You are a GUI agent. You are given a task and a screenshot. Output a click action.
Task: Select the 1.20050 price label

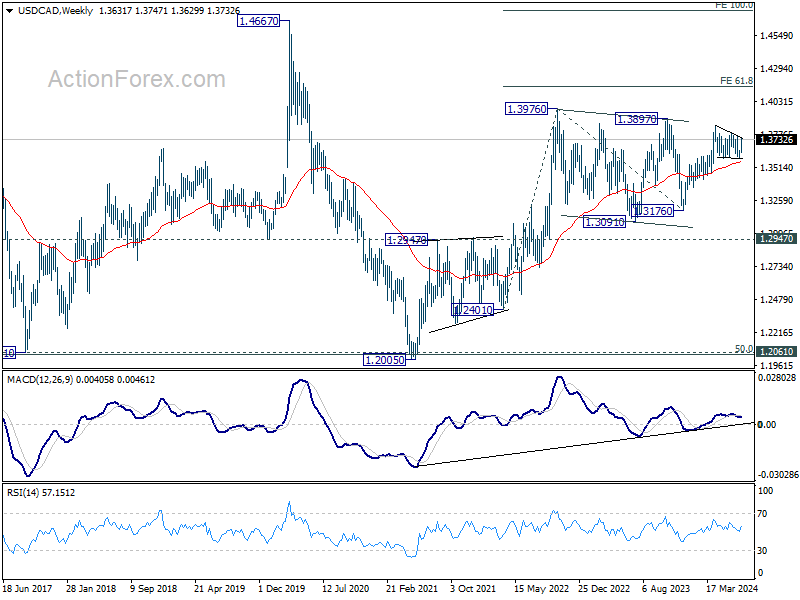click(x=385, y=360)
